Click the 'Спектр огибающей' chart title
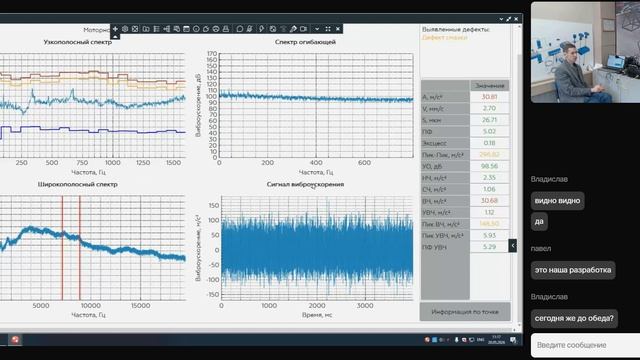This screenshot has height=360, width=640. (305, 42)
